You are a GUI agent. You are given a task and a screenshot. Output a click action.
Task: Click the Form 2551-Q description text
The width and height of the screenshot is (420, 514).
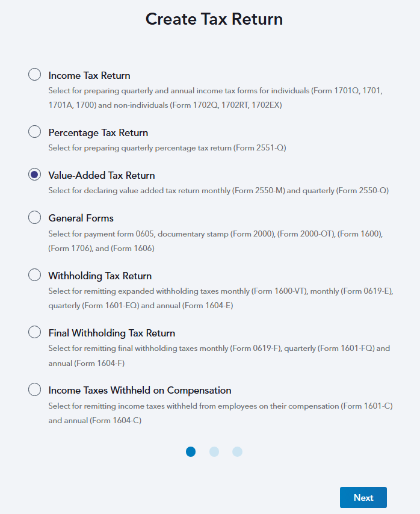pos(167,148)
